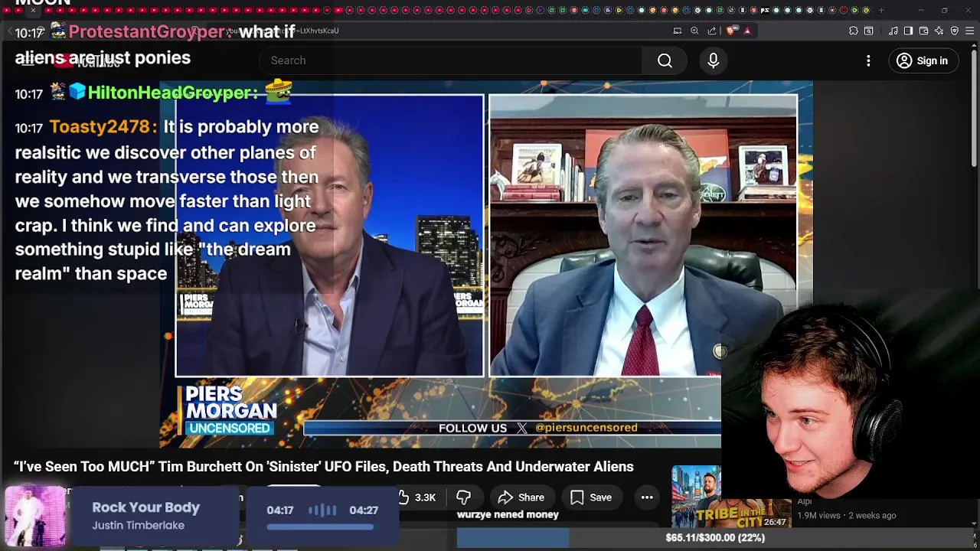The height and width of the screenshot is (551, 980).
Task: Open the Brave Shields lion icon
Action: (731, 31)
